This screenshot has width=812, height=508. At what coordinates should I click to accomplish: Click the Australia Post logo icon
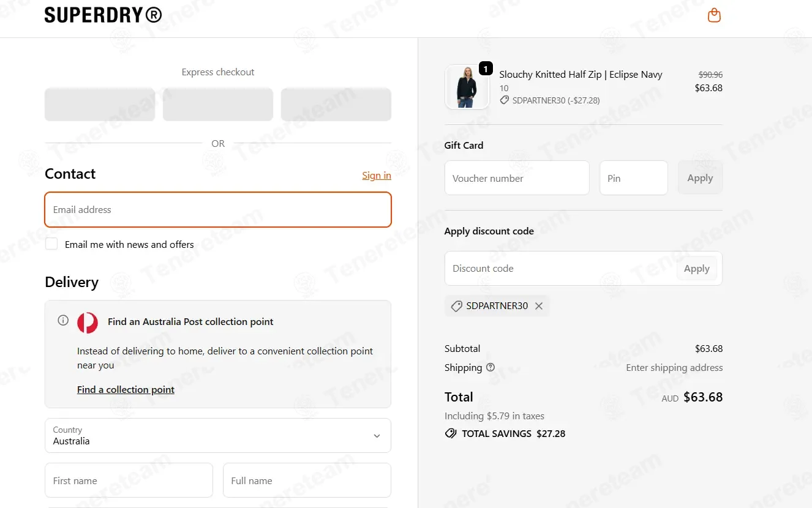(x=88, y=323)
